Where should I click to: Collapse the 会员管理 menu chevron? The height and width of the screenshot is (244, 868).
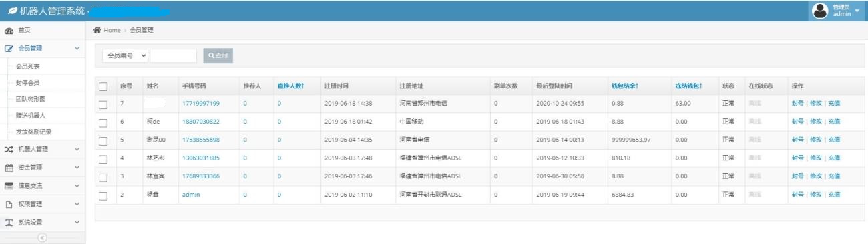(x=77, y=49)
